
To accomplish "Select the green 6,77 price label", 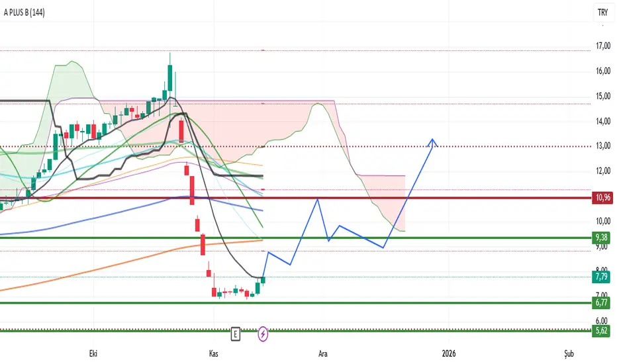I will 601,302.
